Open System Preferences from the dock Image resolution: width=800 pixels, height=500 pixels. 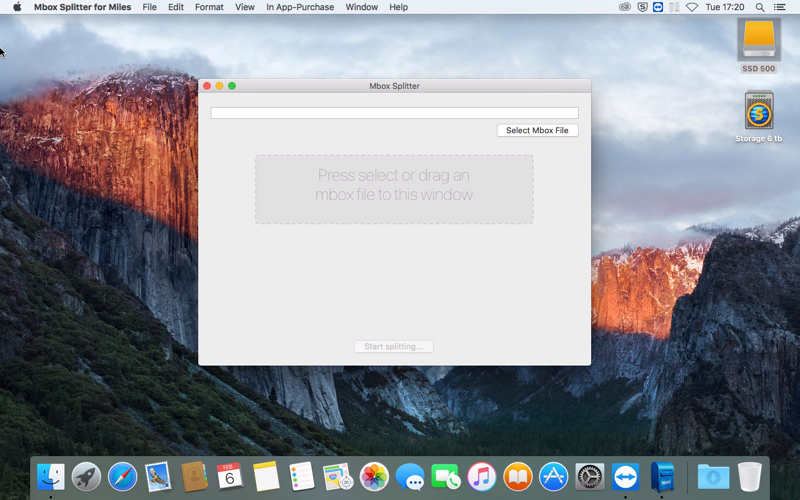pos(590,477)
